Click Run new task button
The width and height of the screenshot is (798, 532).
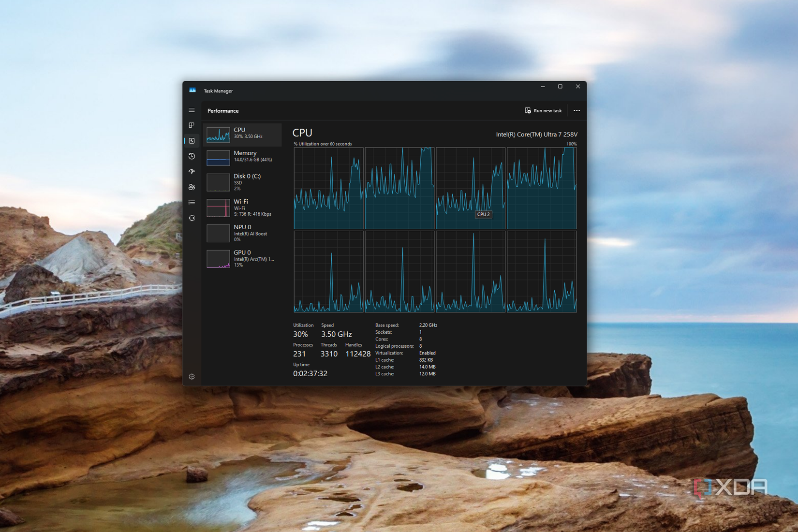tap(543, 111)
